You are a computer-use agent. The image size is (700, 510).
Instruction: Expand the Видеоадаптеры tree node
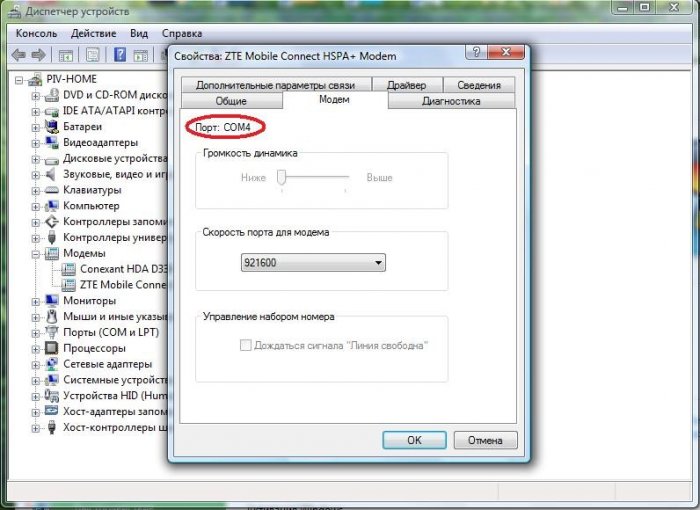click(x=36, y=143)
